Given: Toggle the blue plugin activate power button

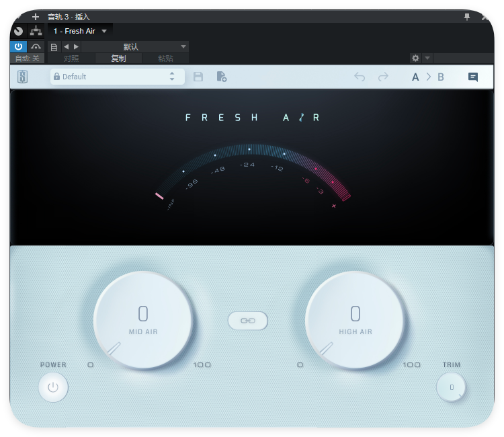Looking at the screenshot, I should [18, 46].
